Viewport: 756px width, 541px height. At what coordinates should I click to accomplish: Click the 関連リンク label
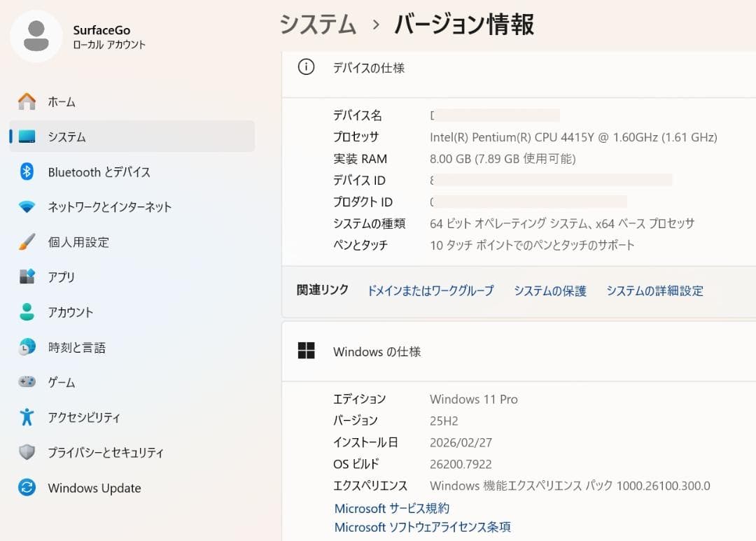323,290
